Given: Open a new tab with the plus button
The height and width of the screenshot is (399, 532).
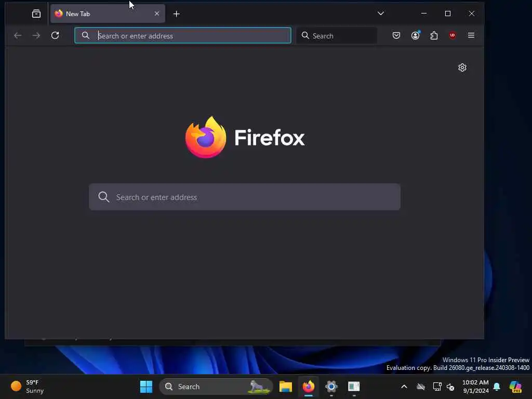Looking at the screenshot, I should 177,14.
